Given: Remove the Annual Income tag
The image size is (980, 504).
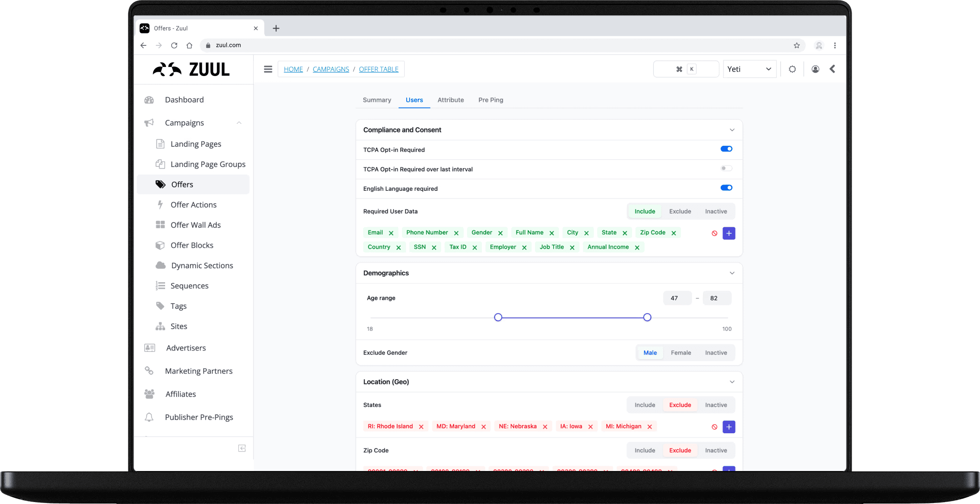Looking at the screenshot, I should tap(637, 248).
